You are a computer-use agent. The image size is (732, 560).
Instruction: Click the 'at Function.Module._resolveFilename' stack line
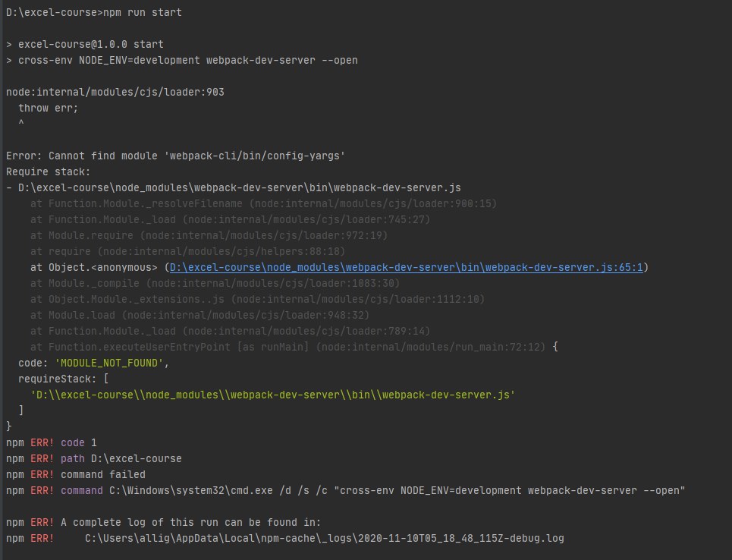(264, 203)
